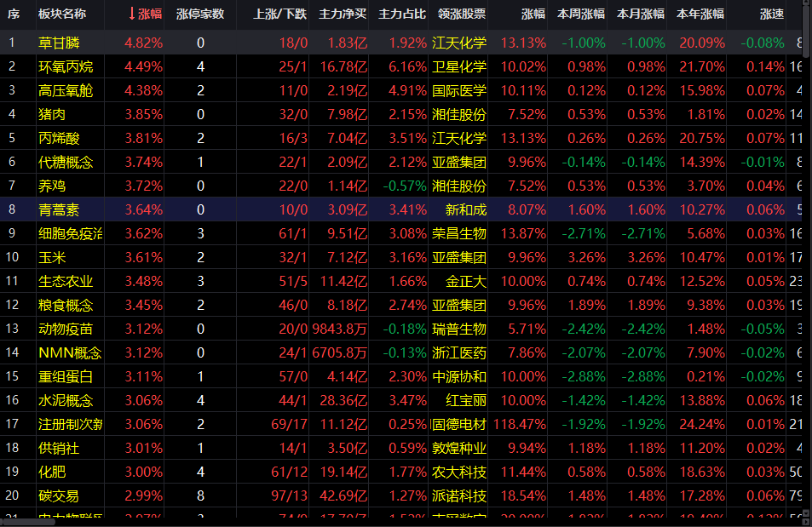
Task: Select the 青蒿素 sector name
Action: click(59, 209)
